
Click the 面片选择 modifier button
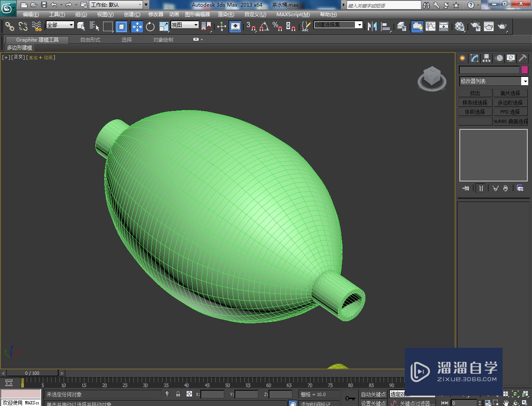tap(510, 93)
